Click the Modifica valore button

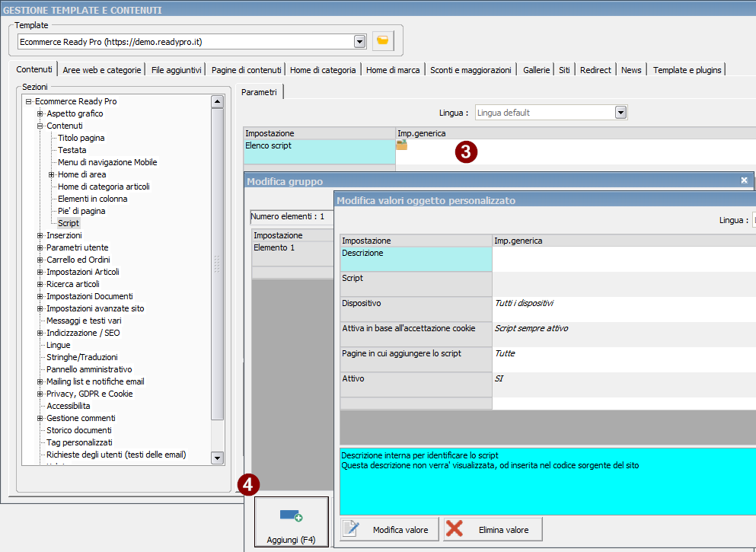click(388, 529)
